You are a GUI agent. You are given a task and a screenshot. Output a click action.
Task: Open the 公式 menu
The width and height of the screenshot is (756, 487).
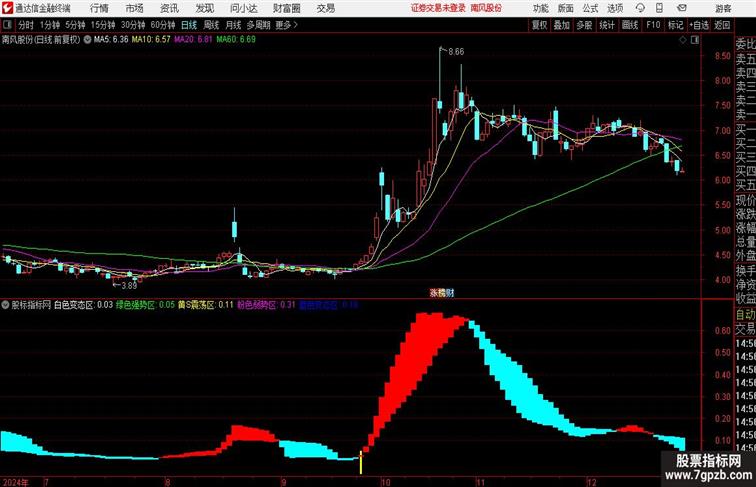(590, 8)
